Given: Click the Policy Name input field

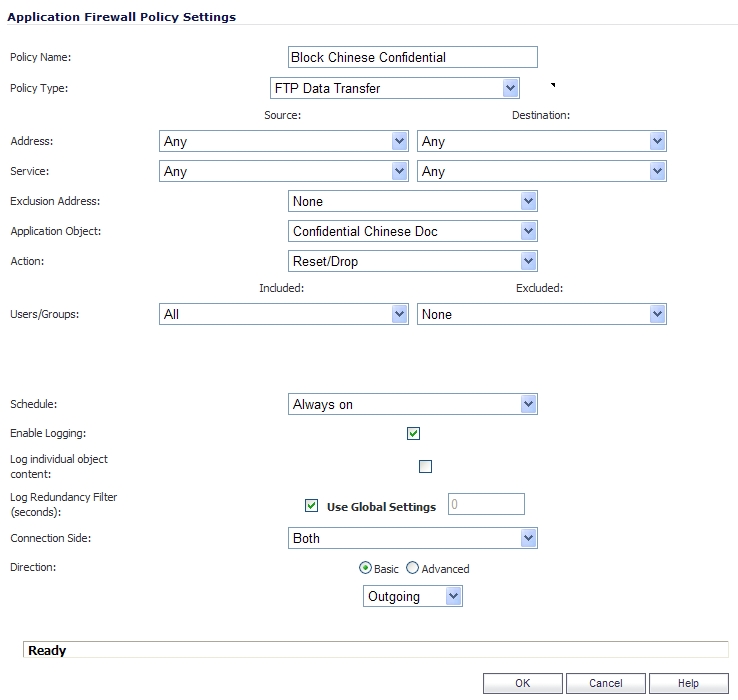Looking at the screenshot, I should 412,57.
